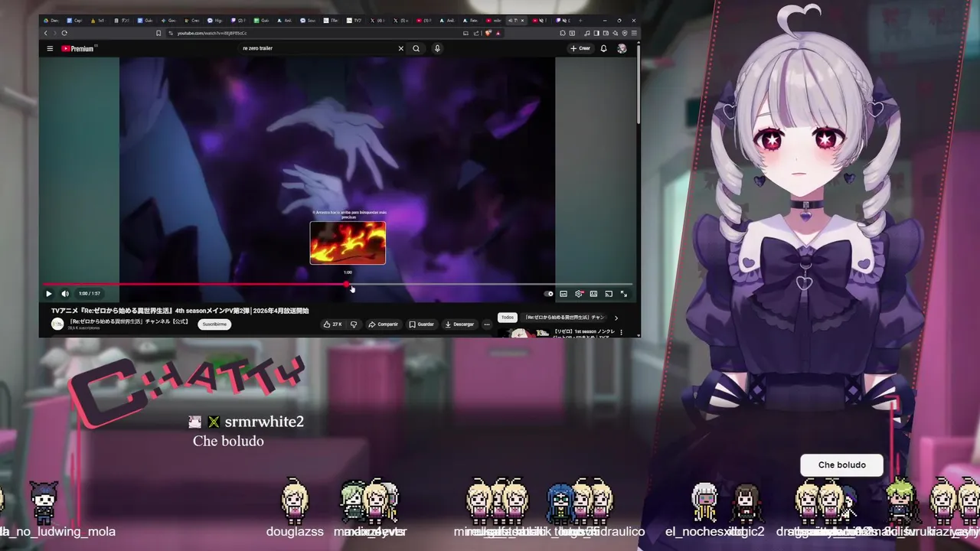Toggle the browser sidebar panel icon
The height and width of the screenshot is (551, 980).
[x=596, y=33]
